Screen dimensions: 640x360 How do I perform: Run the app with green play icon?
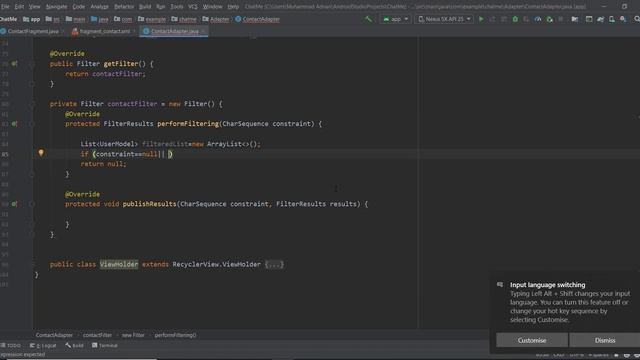point(481,19)
